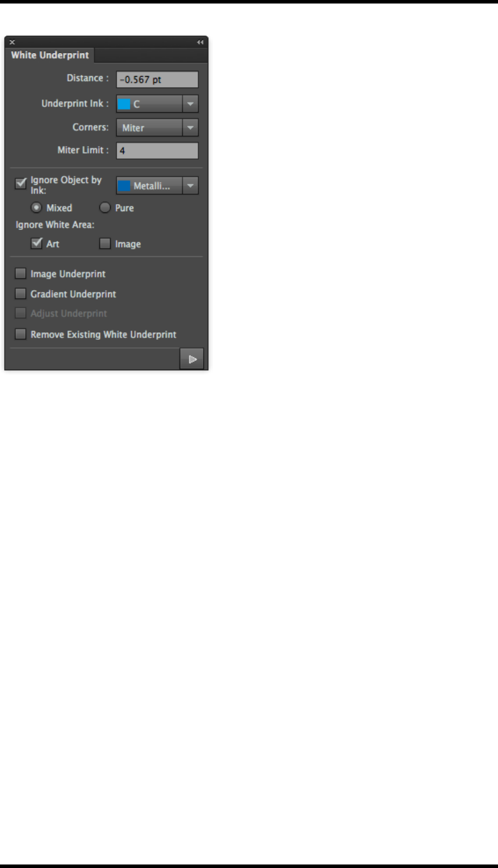The height and width of the screenshot is (868, 498).
Task: Click the Miter Limit input field
Action: 157,150
